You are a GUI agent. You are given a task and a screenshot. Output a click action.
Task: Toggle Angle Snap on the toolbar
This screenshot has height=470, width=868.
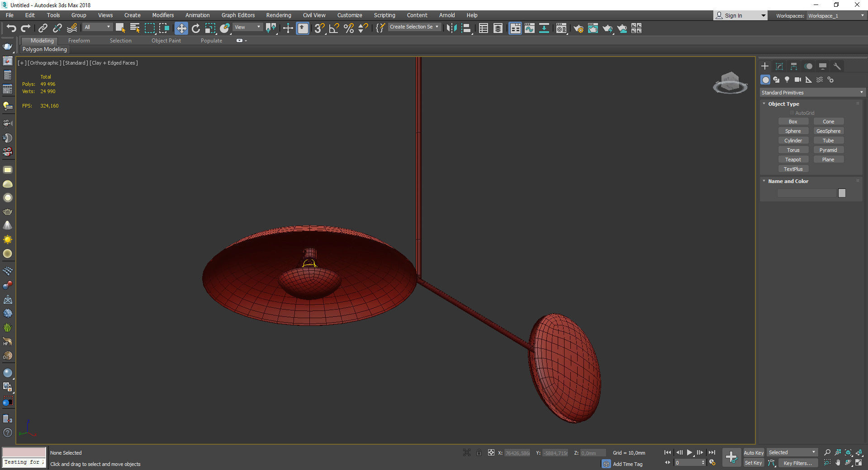(334, 28)
